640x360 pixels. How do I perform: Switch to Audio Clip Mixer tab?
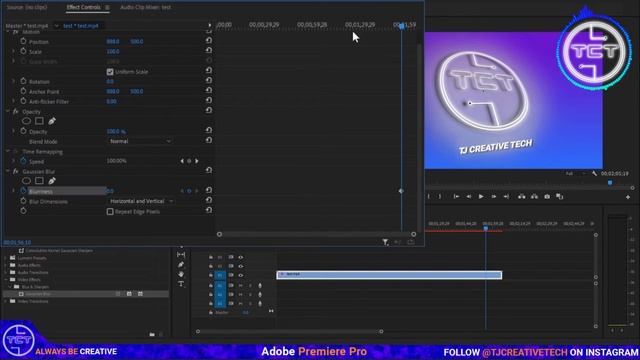click(146, 7)
